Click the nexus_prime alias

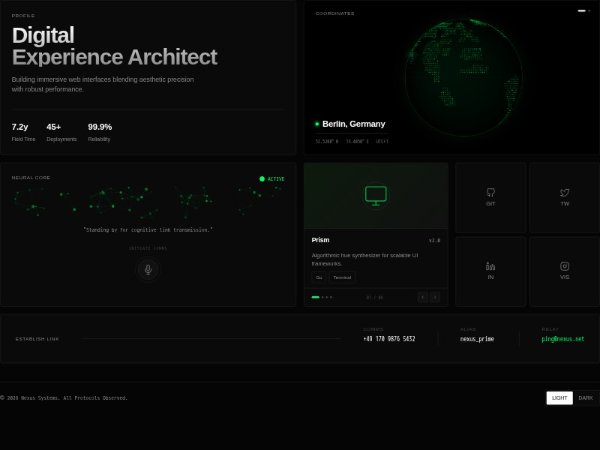[477, 339]
